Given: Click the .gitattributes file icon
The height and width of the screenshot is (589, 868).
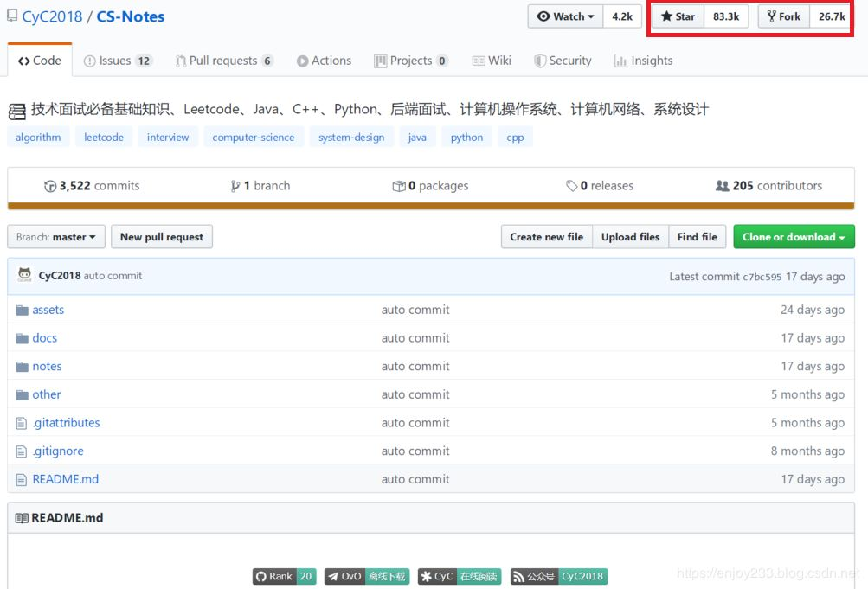Looking at the screenshot, I should [x=21, y=424].
